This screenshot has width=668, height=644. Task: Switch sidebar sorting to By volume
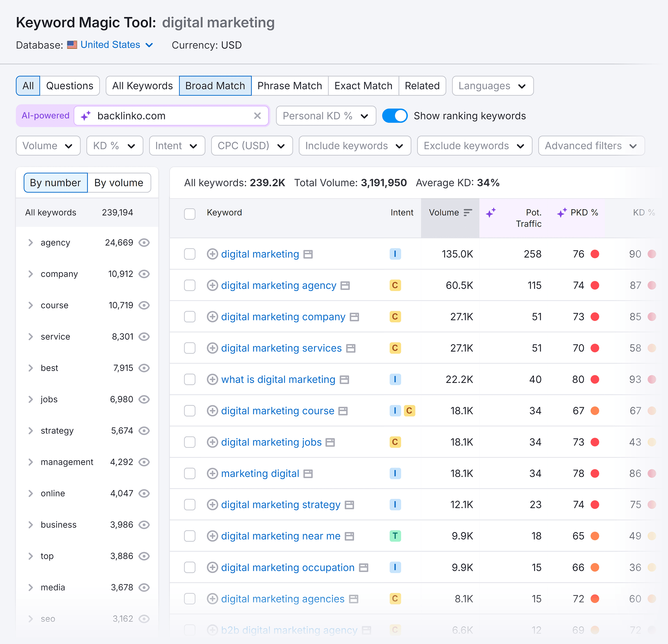pyautogui.click(x=119, y=183)
